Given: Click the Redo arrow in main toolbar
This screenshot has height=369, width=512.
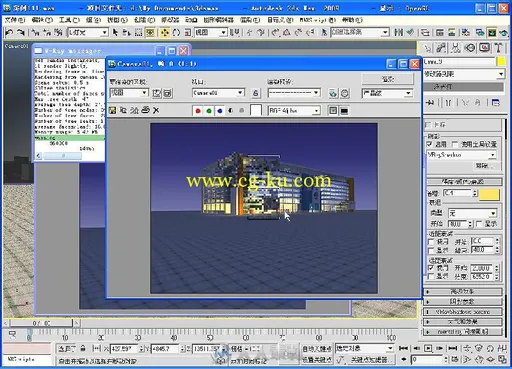Looking at the screenshot, I should [21, 32].
